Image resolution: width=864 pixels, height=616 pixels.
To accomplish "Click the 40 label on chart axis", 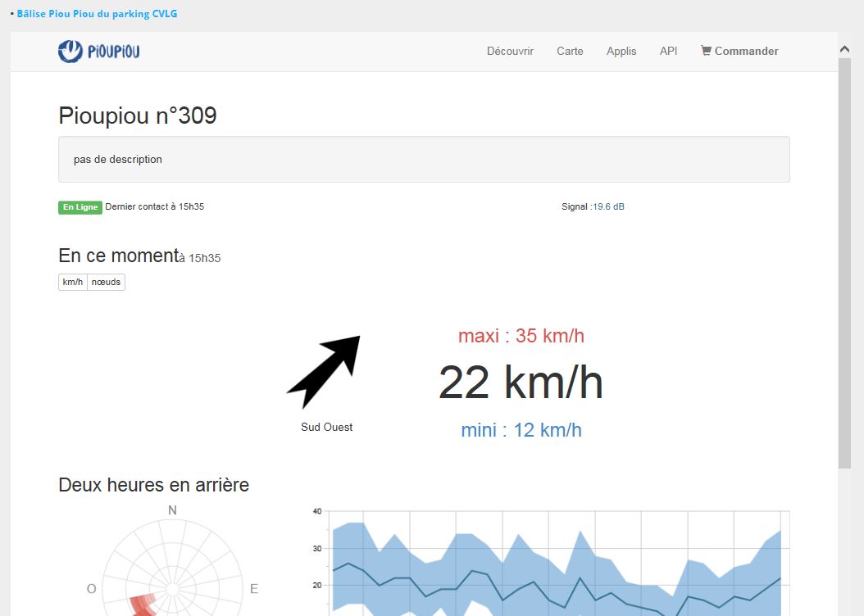I will 317,511.
